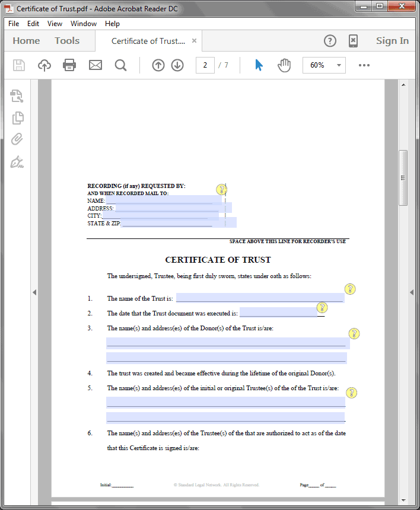Viewport: 420px width, 510px height.
Task: Click the Trust name field
Action: (260, 298)
